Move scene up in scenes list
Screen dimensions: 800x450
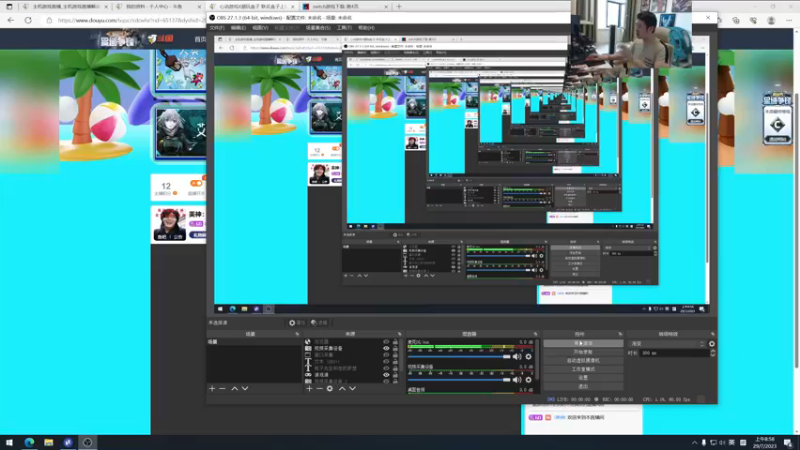235,389
